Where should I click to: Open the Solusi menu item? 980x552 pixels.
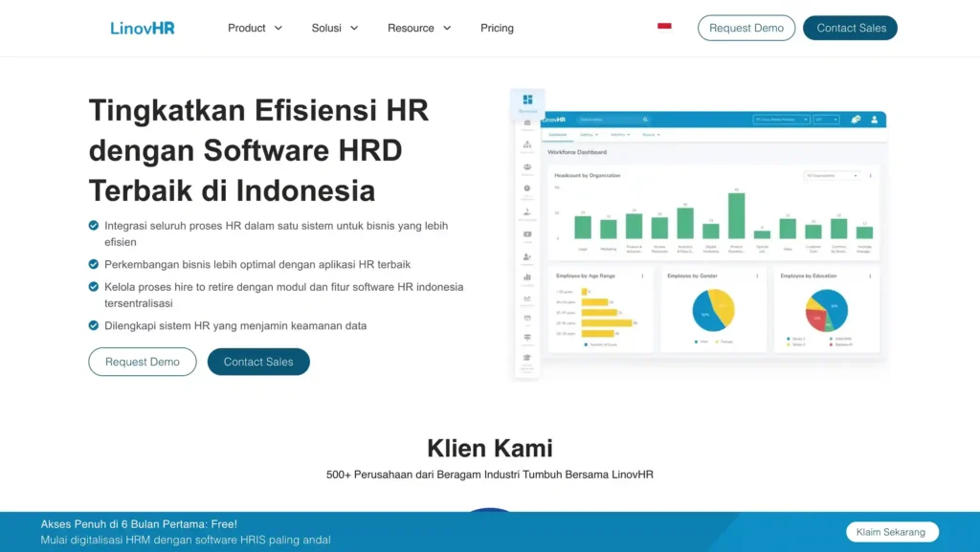pyautogui.click(x=326, y=28)
